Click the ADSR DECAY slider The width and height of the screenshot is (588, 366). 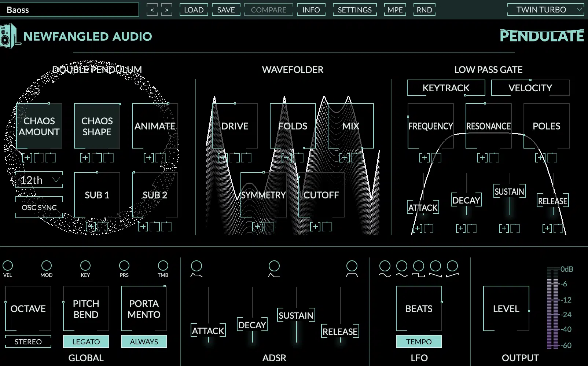pyautogui.click(x=252, y=325)
